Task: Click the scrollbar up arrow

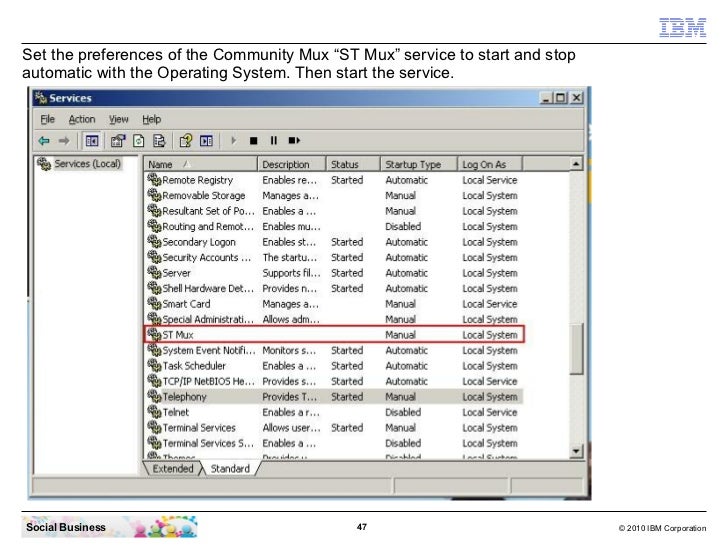Action: pos(576,163)
